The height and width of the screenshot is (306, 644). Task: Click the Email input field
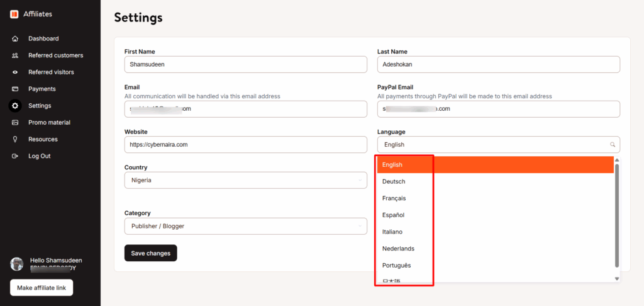(x=246, y=109)
